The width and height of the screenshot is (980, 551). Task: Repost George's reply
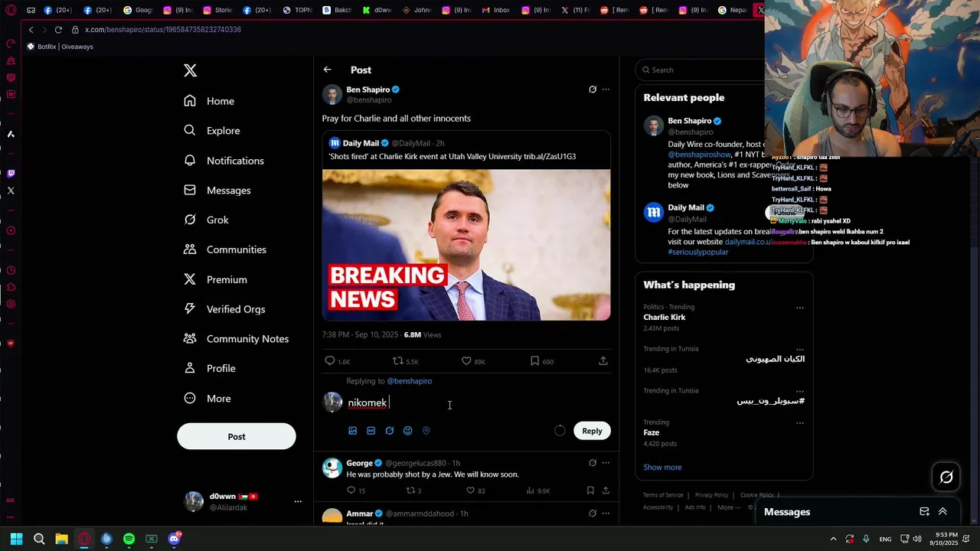(413, 491)
